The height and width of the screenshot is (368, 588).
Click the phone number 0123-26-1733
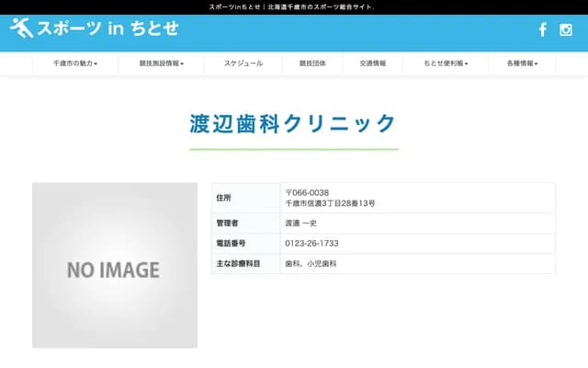(x=312, y=243)
